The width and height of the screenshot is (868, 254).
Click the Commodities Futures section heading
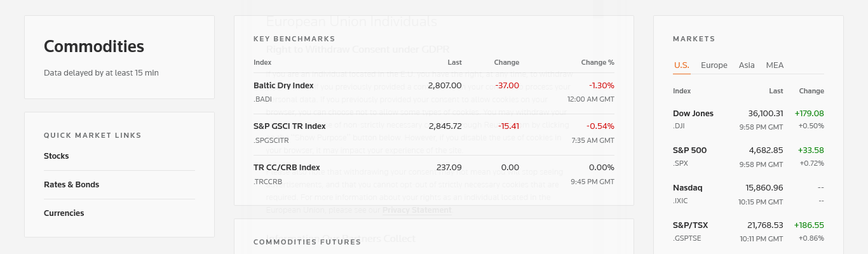pos(307,242)
